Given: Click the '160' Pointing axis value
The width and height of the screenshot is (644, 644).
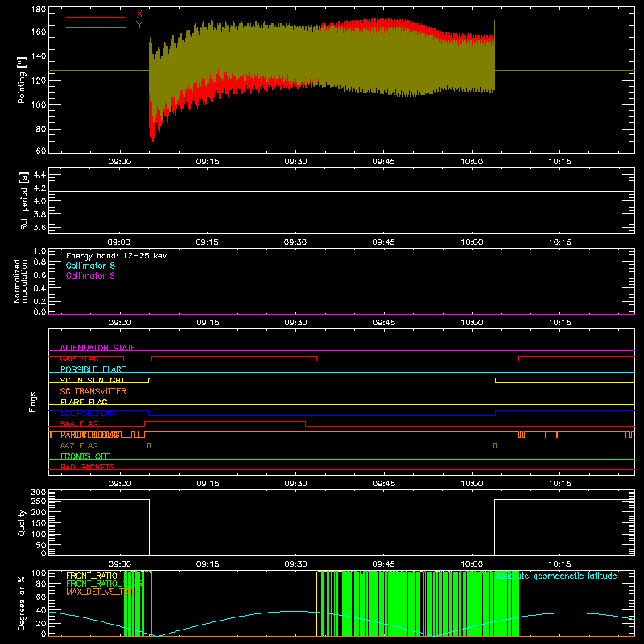Looking at the screenshot, I should point(39,31).
